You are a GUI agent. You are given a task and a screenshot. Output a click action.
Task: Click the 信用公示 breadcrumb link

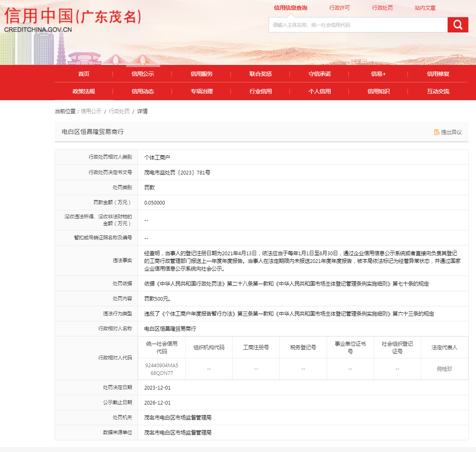[91, 111]
